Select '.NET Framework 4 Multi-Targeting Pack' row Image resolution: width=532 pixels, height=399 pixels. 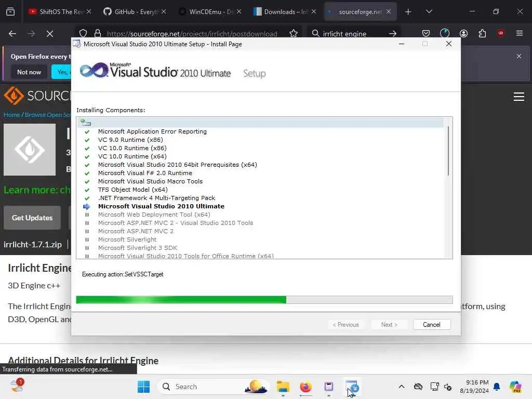[157, 198]
